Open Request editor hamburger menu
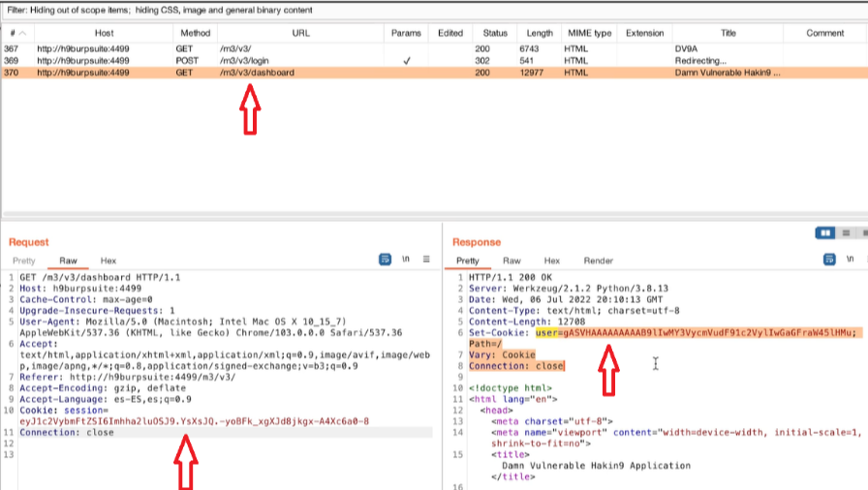The image size is (868, 490). tap(426, 259)
